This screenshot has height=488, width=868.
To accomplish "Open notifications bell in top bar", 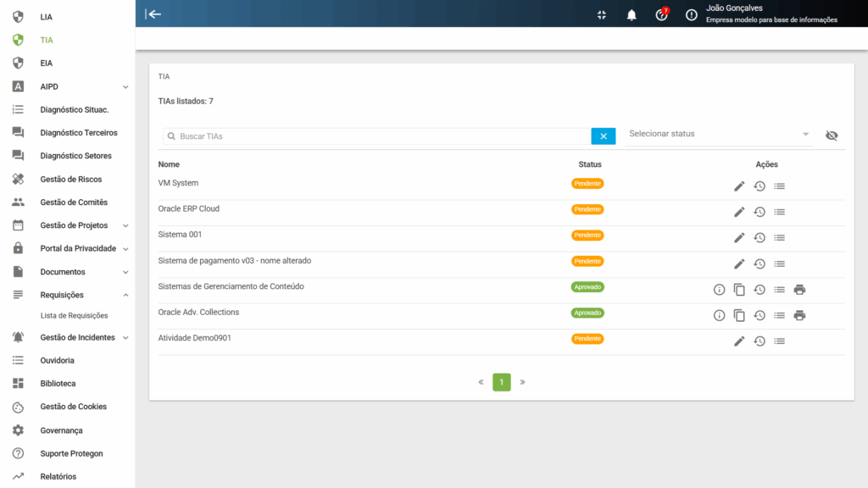I will coord(632,15).
